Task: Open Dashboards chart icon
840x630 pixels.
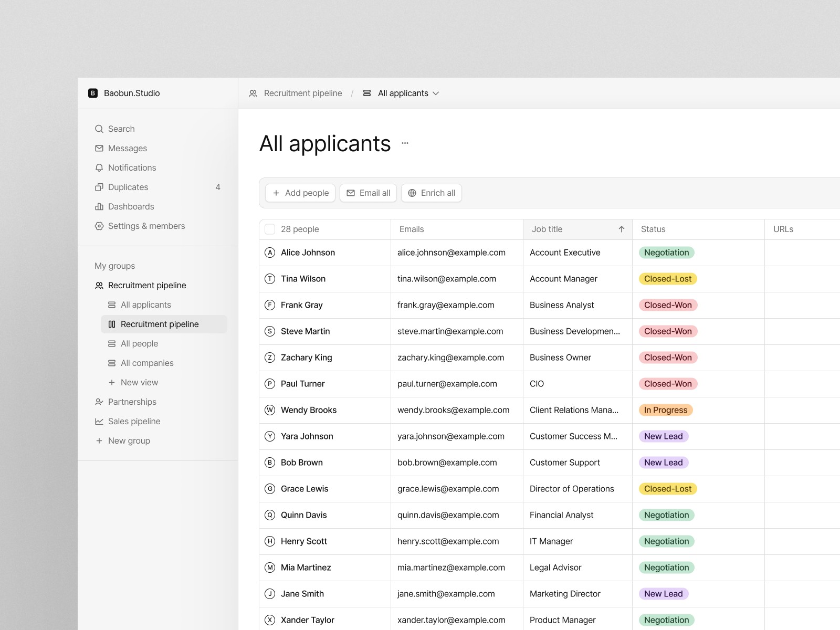Action: point(99,207)
